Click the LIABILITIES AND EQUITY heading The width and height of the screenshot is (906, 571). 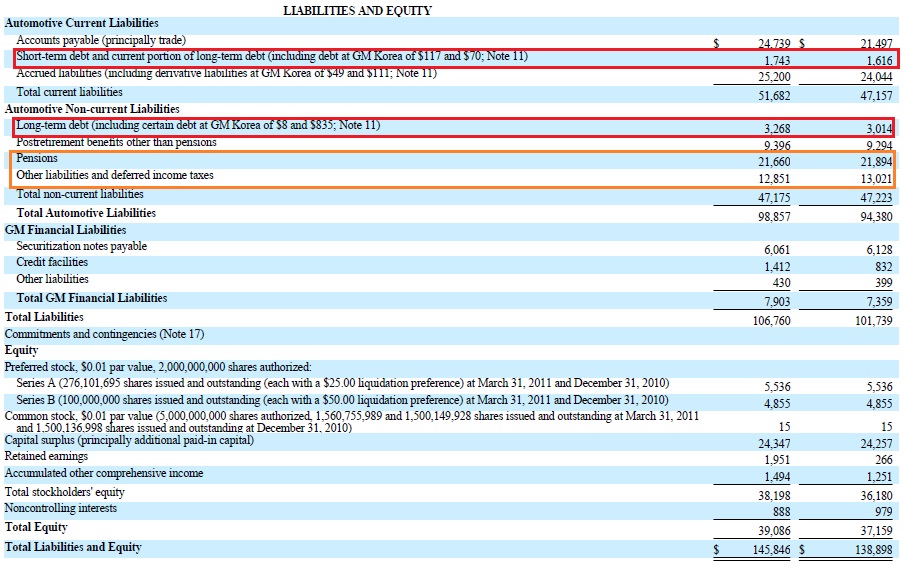pos(358,10)
